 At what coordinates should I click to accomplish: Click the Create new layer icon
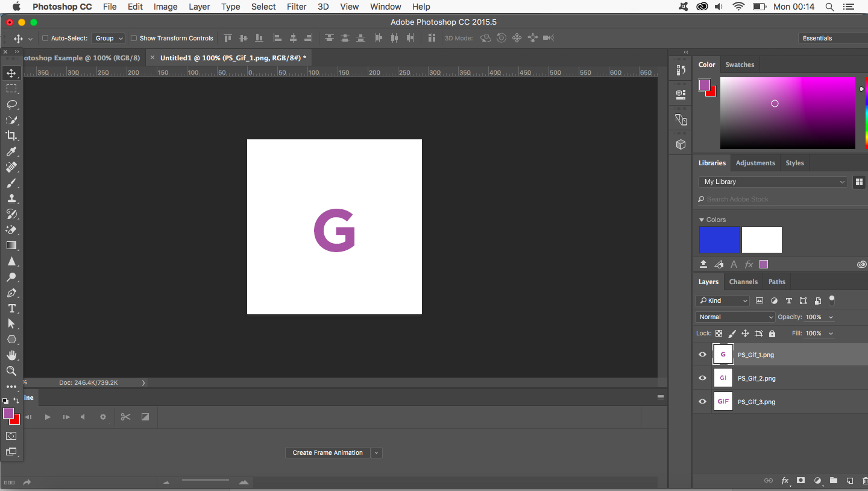[x=850, y=481]
